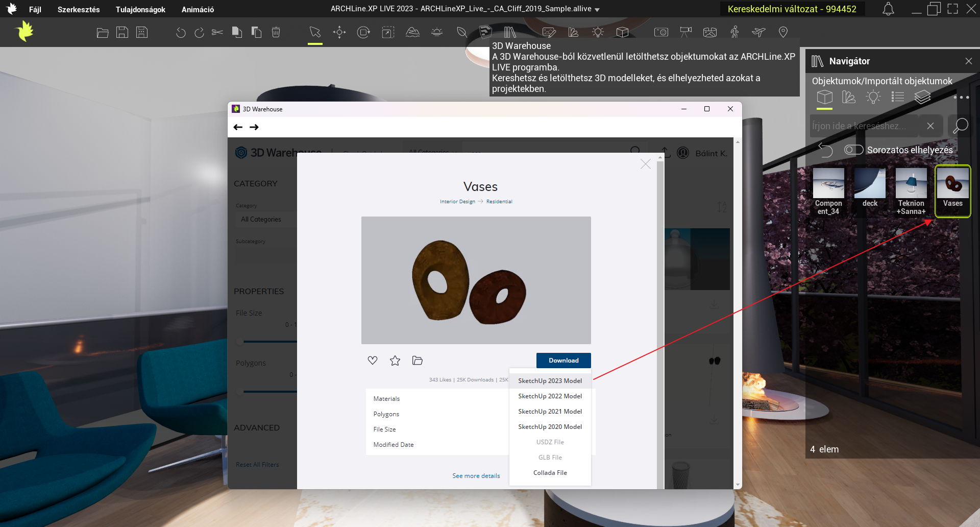Switch to list tab in Navigator

pyautogui.click(x=898, y=97)
